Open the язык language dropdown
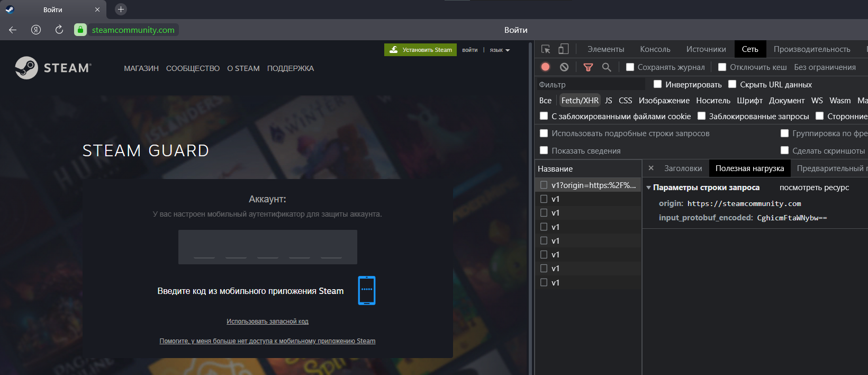The width and height of the screenshot is (868, 375). pyautogui.click(x=500, y=50)
